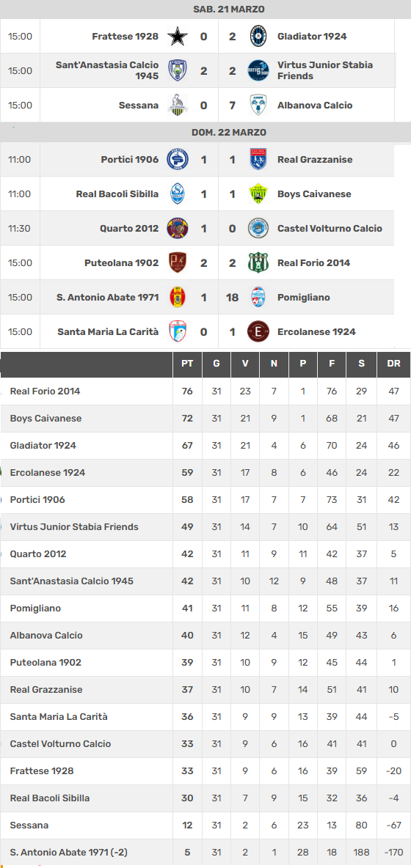Open Boys Caivanese row in standings
This screenshot has height=868, width=411.
click(x=205, y=419)
